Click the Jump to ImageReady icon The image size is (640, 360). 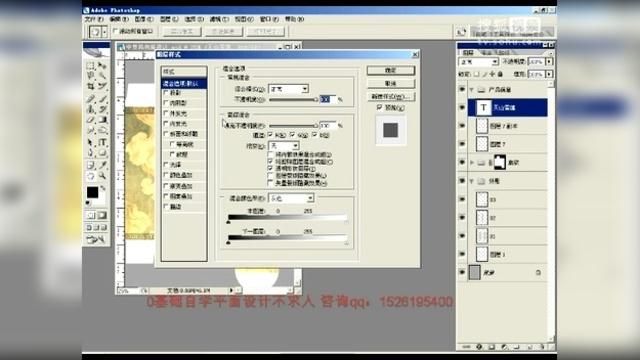coord(96,239)
